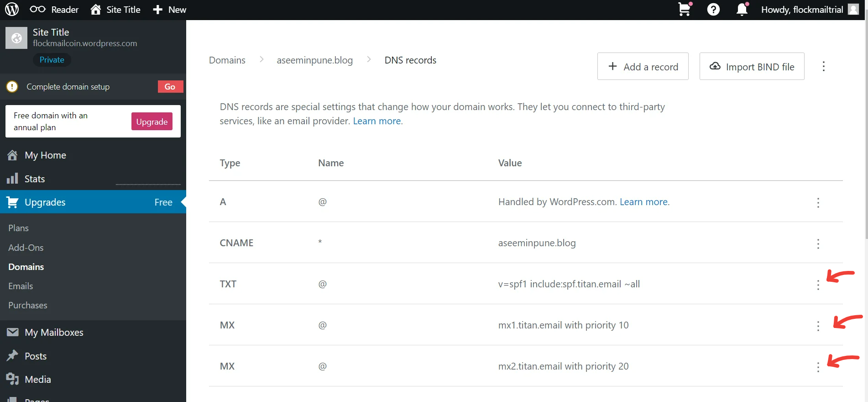Click the My Mailboxes envelope icon
The image size is (868, 402).
13,332
